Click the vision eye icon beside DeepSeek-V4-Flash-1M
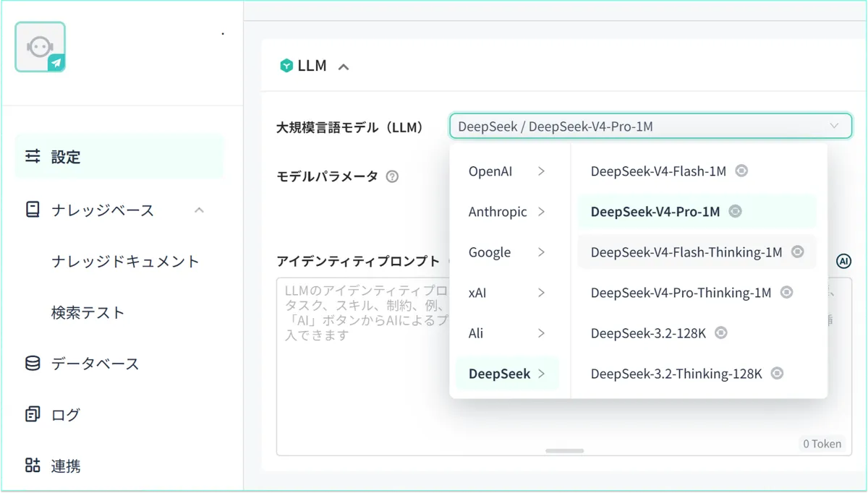868x493 pixels. (x=741, y=171)
